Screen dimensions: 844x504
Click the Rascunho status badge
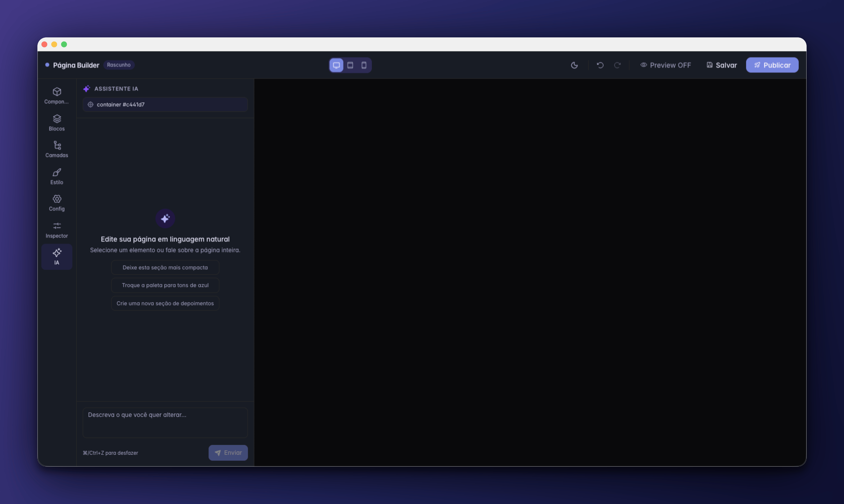click(x=119, y=65)
